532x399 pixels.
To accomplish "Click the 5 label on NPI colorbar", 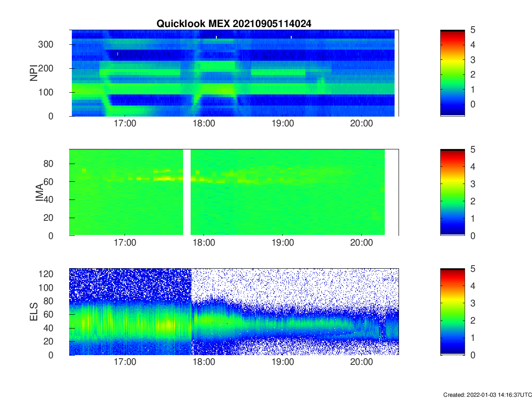I will pos(473,30).
